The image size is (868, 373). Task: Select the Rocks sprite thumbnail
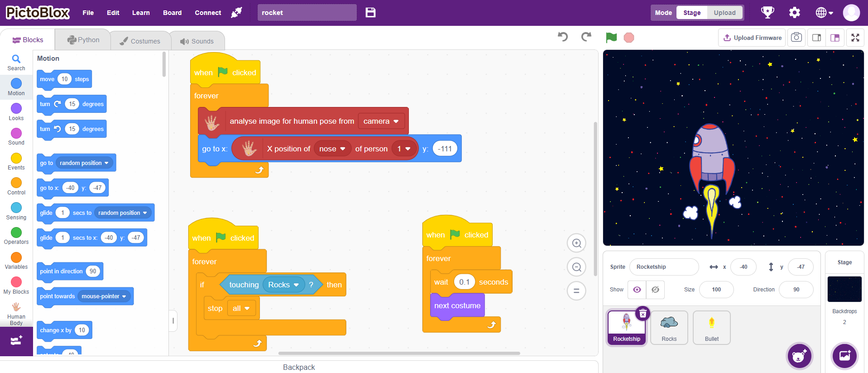click(669, 328)
